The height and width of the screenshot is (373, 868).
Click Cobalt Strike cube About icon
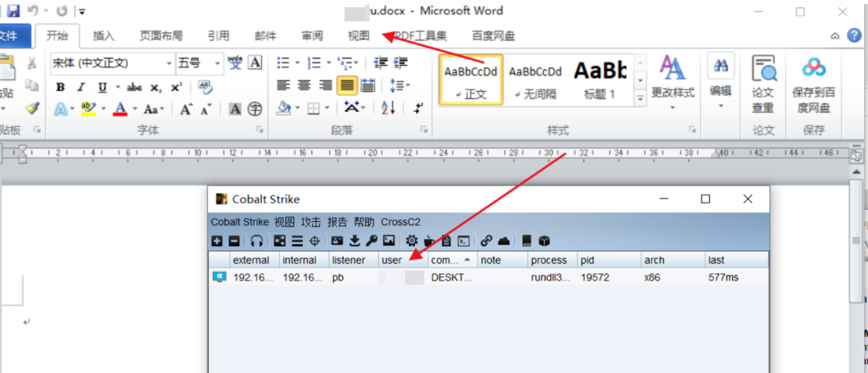[545, 240]
